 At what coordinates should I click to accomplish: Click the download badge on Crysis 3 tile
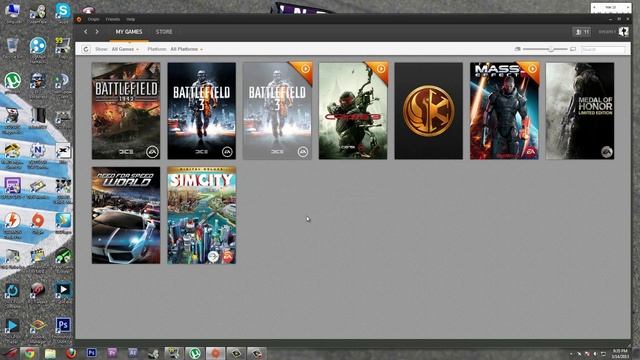coord(381,69)
